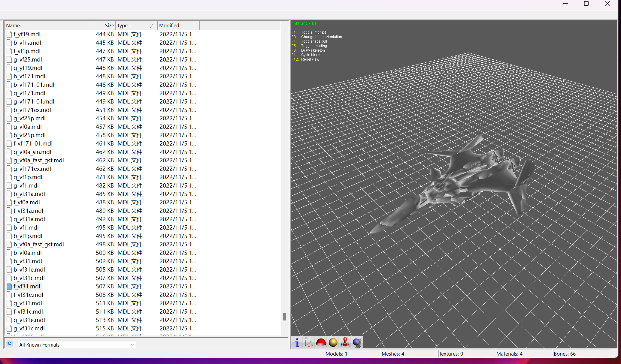Click the file icon beside b_vf171.mdl
The image size is (621, 364).
pos(9,76)
